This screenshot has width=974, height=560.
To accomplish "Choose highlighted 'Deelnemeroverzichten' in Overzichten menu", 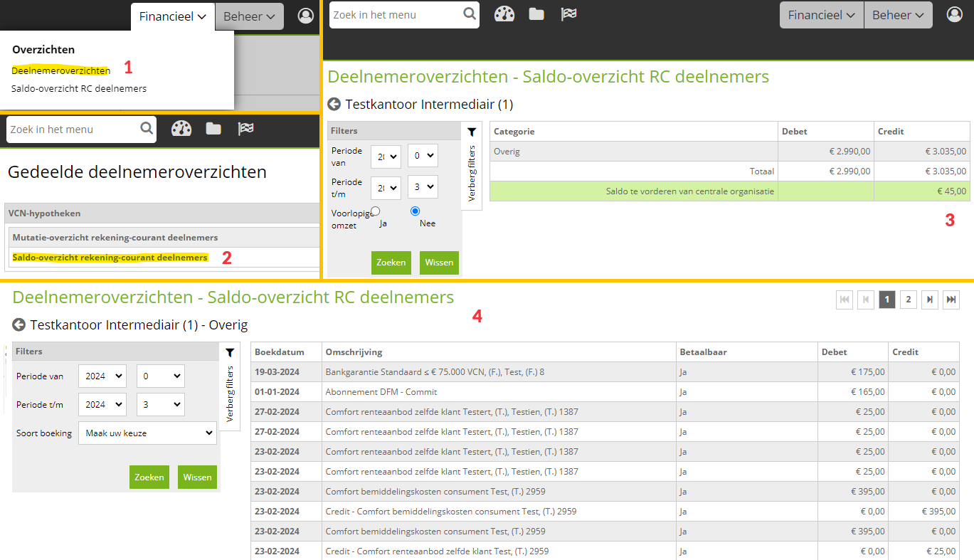I will point(60,70).
